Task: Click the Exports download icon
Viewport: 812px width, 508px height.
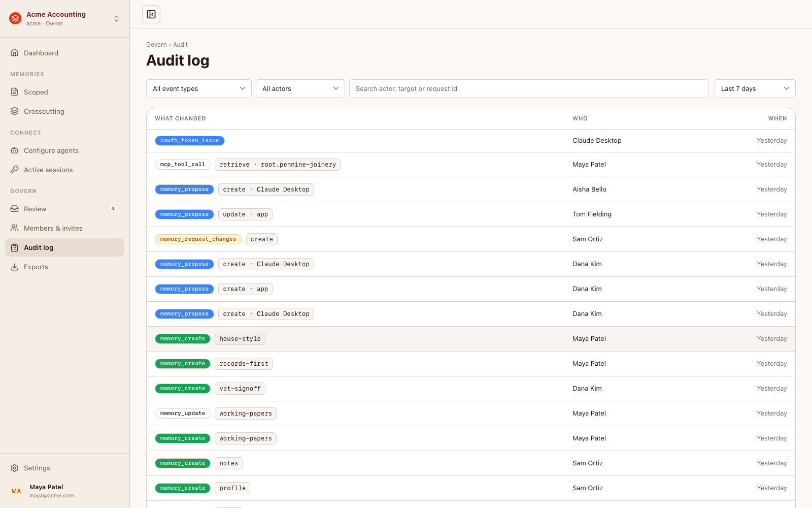Action: pos(15,267)
